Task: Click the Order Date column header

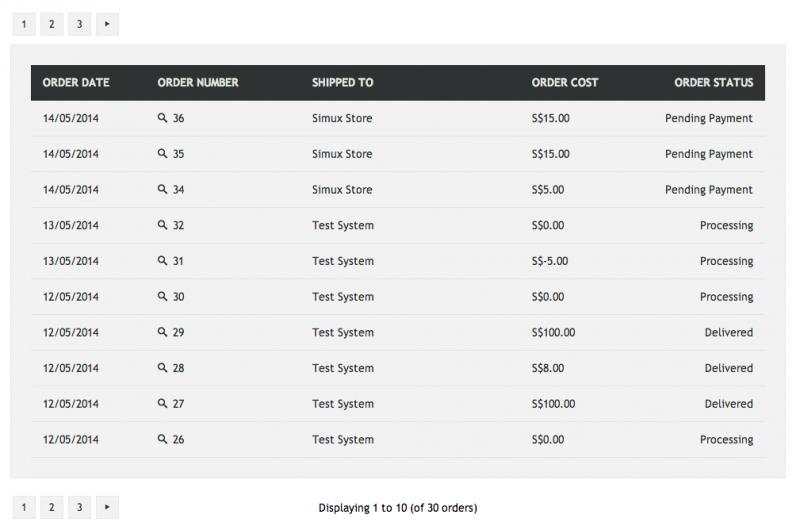Action: click(76, 83)
